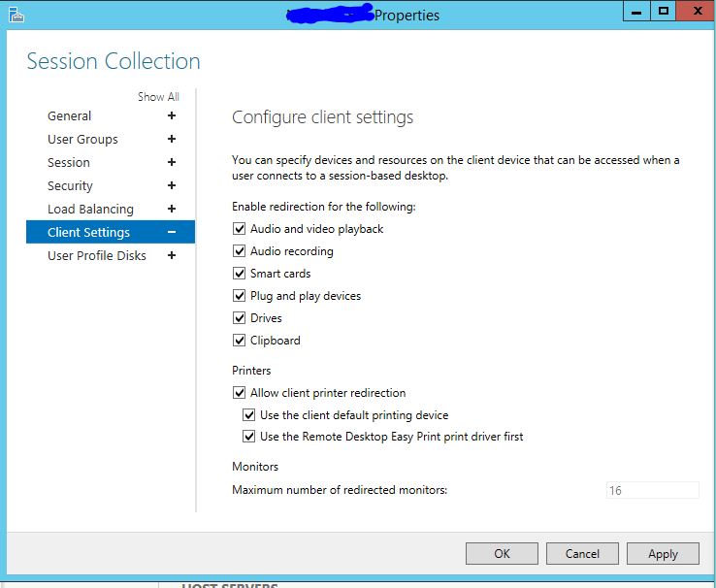Open the User Profile Disks page

click(97, 255)
